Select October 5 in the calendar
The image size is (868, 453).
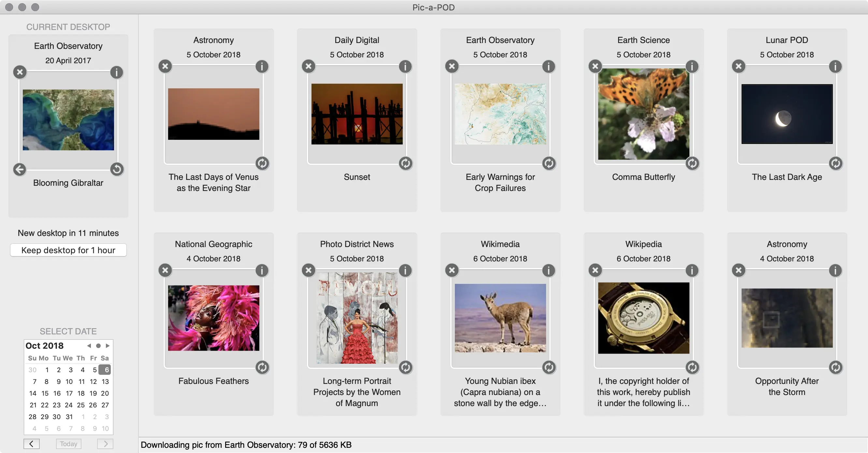point(95,370)
